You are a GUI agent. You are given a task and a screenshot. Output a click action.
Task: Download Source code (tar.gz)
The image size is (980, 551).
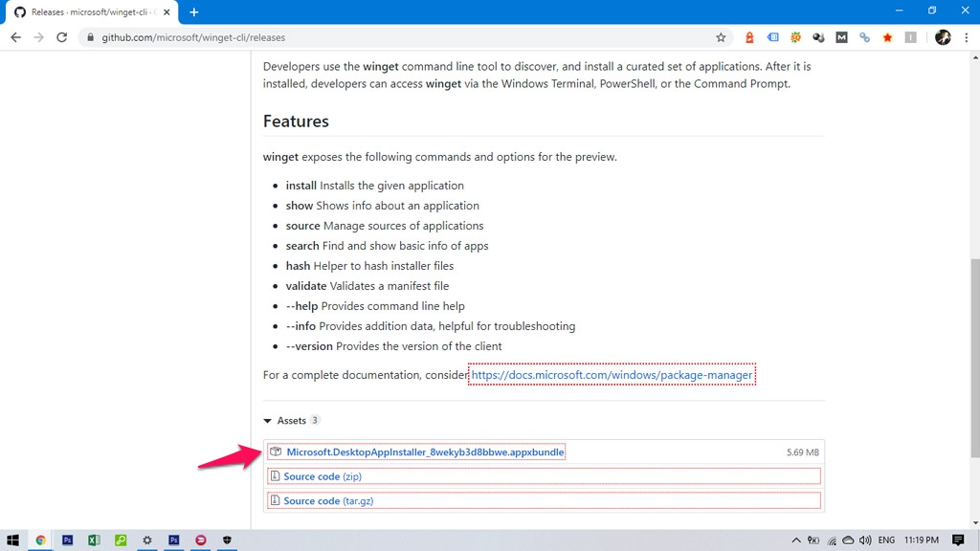point(328,500)
